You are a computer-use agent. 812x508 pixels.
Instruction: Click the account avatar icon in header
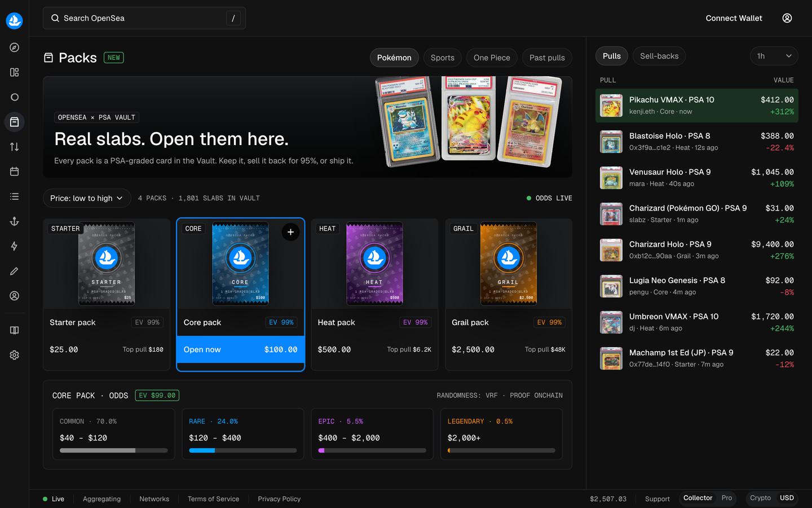tap(787, 18)
